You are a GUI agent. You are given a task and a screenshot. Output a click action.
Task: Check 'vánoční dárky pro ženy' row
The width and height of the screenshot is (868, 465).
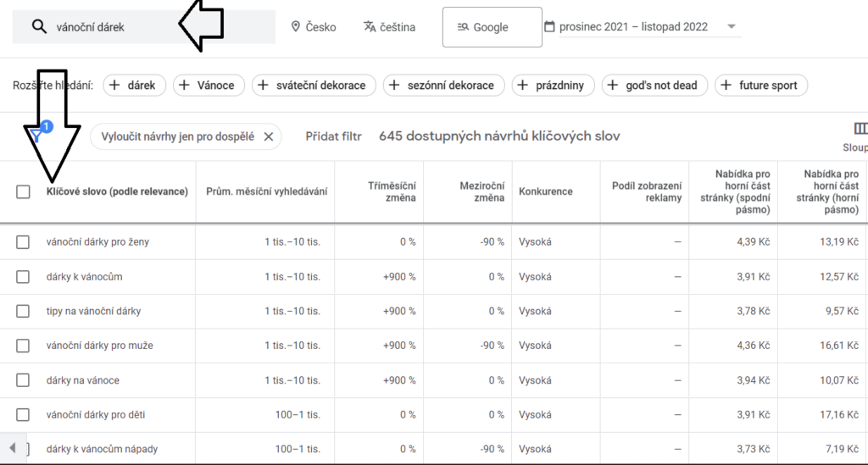(x=23, y=242)
